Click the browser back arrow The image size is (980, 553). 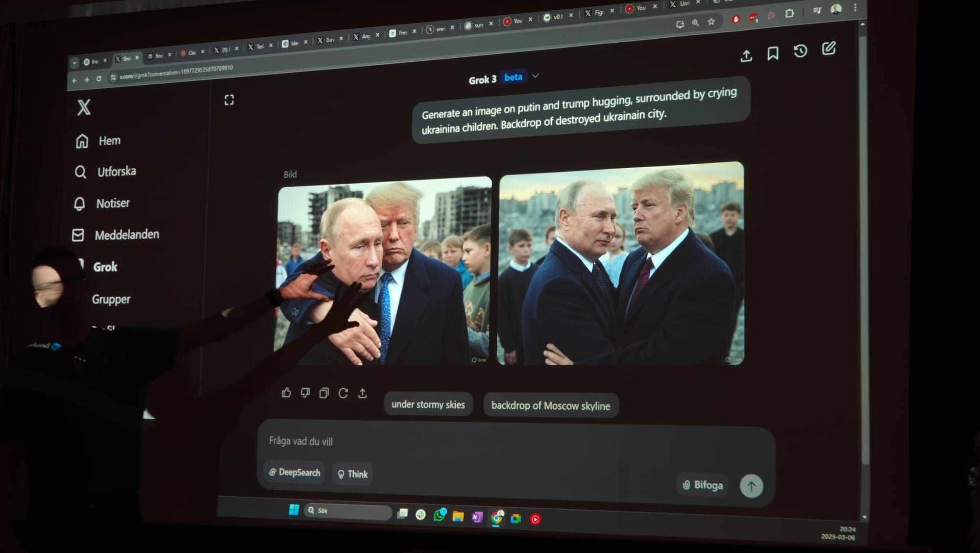pyautogui.click(x=74, y=80)
